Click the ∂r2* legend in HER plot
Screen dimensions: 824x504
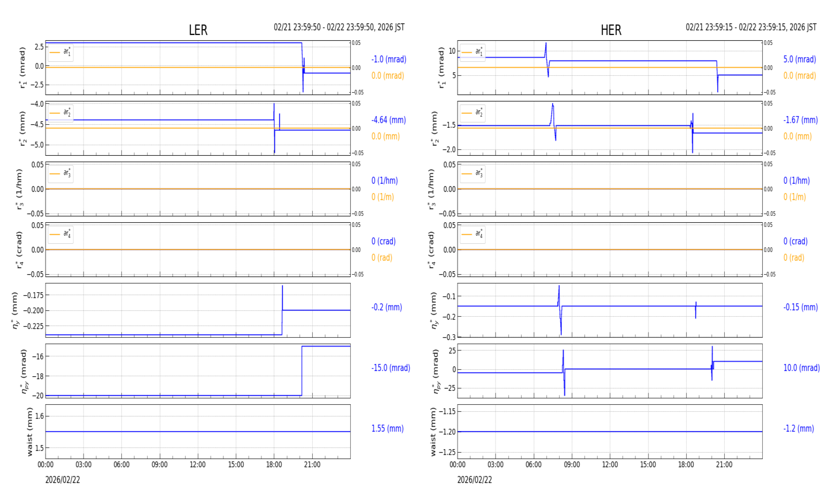[473, 113]
